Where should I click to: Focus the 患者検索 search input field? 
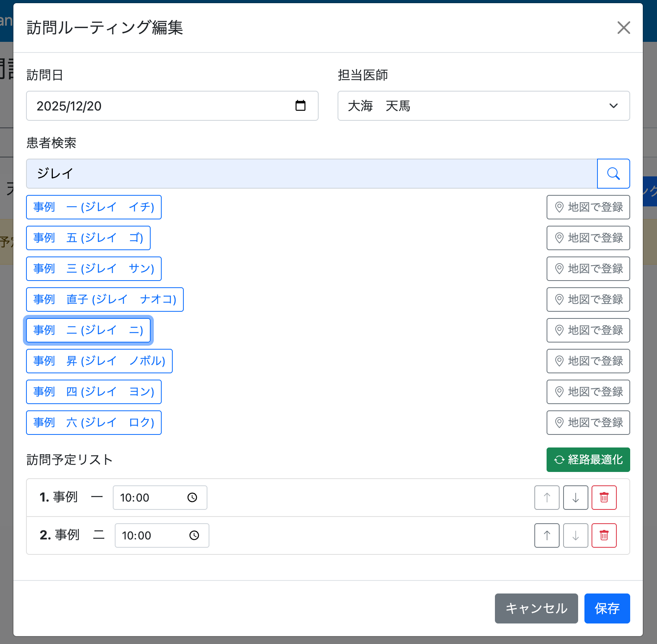coord(312,174)
